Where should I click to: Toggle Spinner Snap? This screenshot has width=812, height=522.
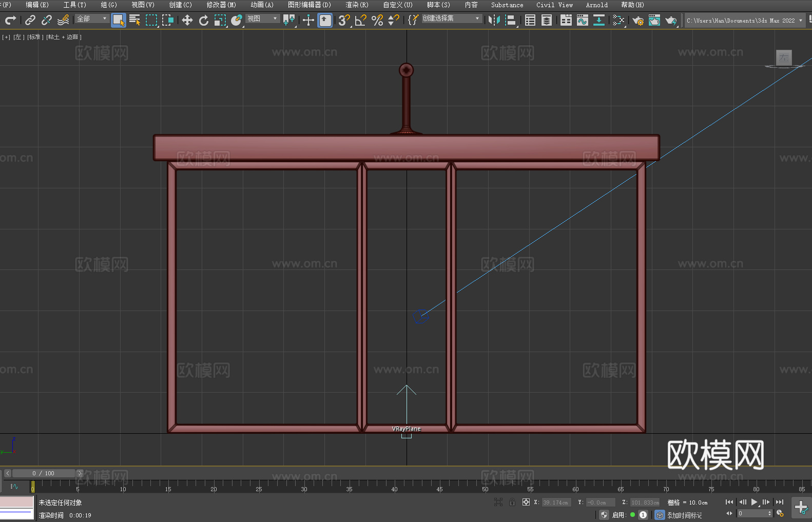coord(394,20)
